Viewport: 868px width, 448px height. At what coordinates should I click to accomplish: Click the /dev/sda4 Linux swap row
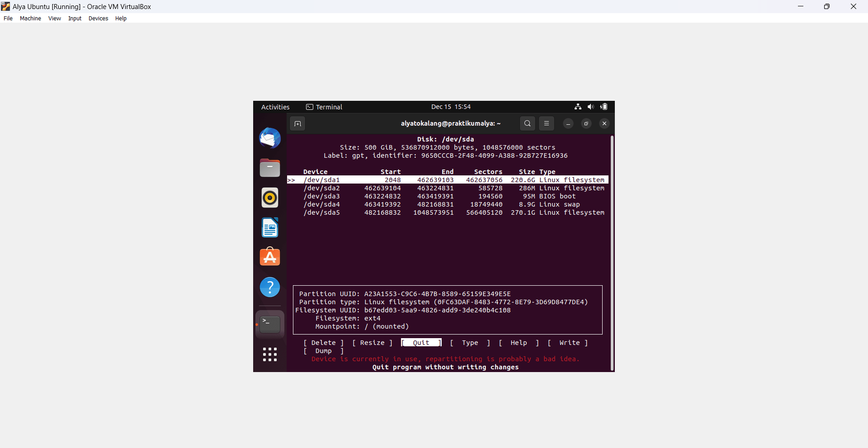448,204
